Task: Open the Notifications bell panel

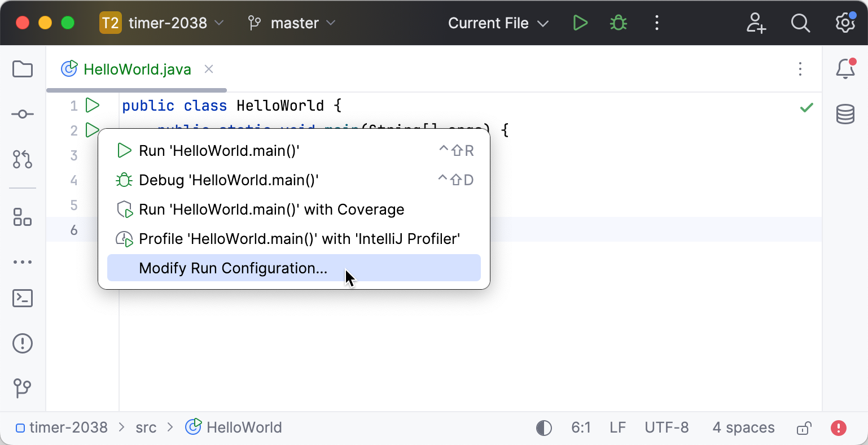Action: (x=845, y=69)
